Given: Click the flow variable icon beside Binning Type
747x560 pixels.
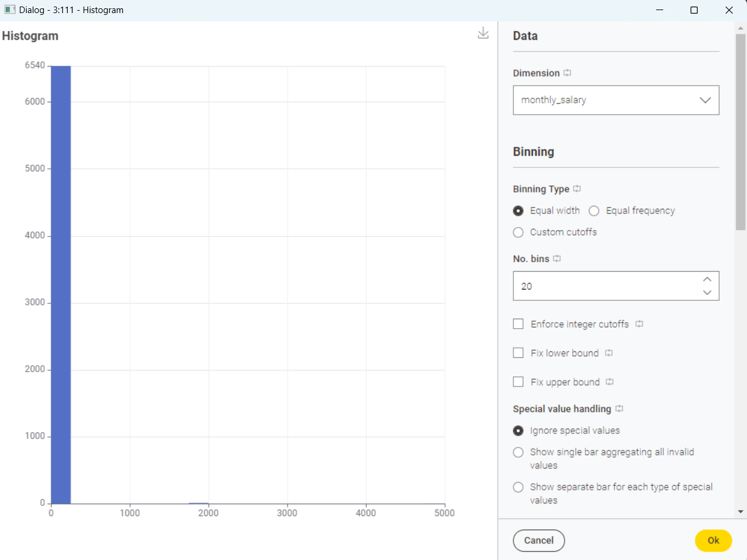Looking at the screenshot, I should 576,188.
